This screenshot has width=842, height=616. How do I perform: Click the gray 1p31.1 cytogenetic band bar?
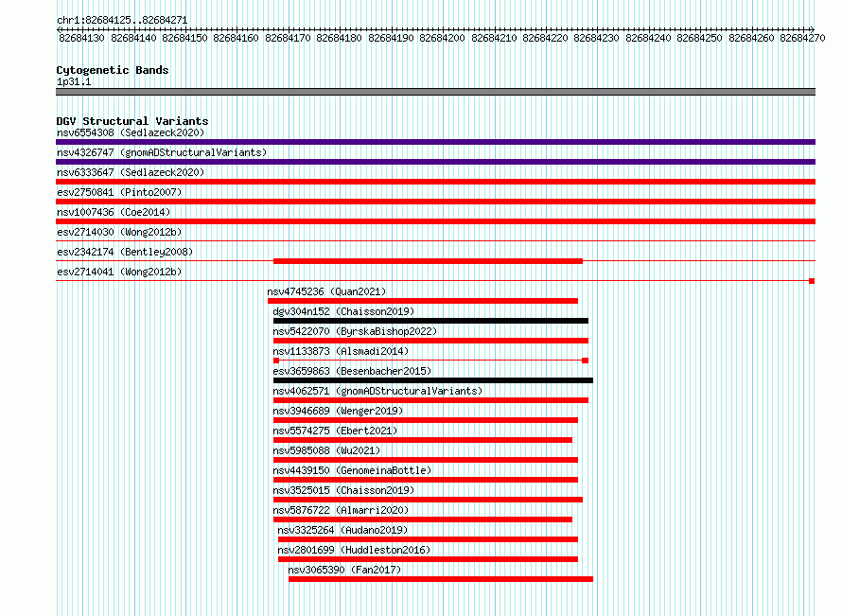(435, 93)
